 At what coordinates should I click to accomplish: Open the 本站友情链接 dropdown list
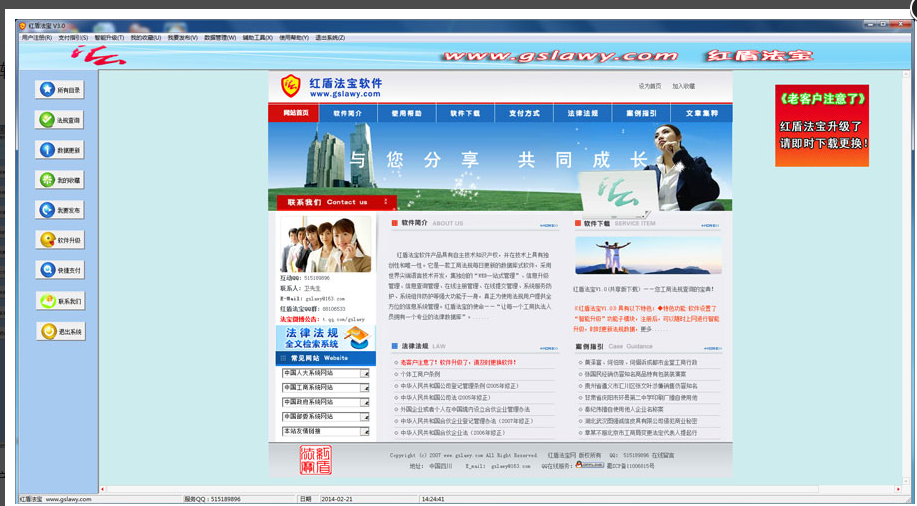[x=365, y=432]
